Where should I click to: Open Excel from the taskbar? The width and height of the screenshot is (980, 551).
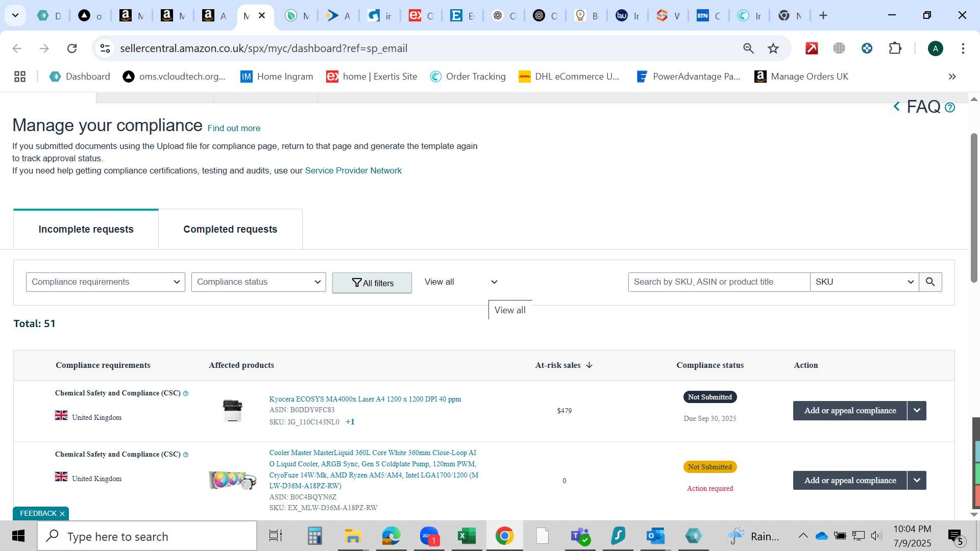click(x=467, y=536)
